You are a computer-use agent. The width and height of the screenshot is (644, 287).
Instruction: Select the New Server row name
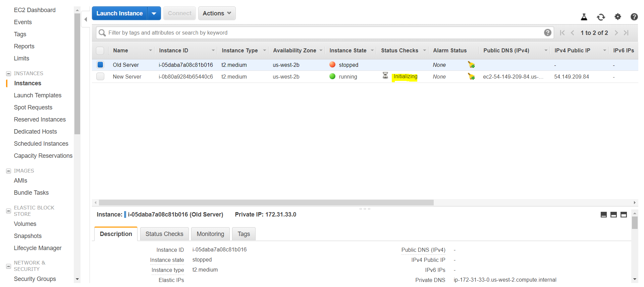coord(127,77)
